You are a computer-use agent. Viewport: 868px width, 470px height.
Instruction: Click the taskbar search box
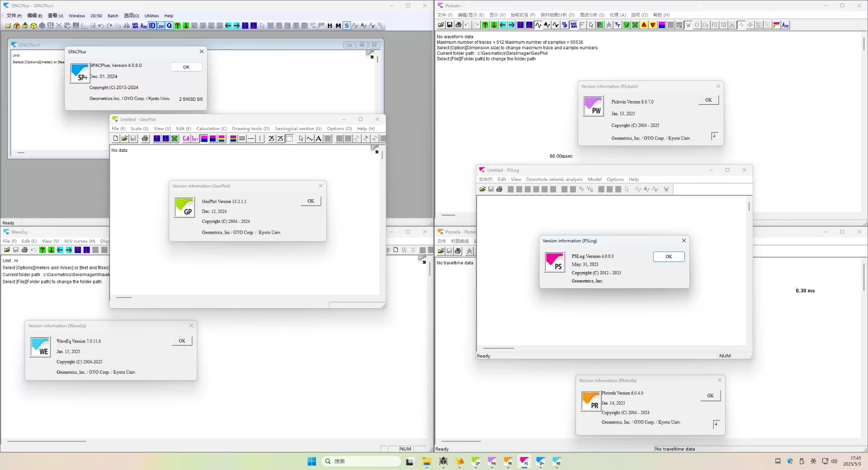(361, 461)
